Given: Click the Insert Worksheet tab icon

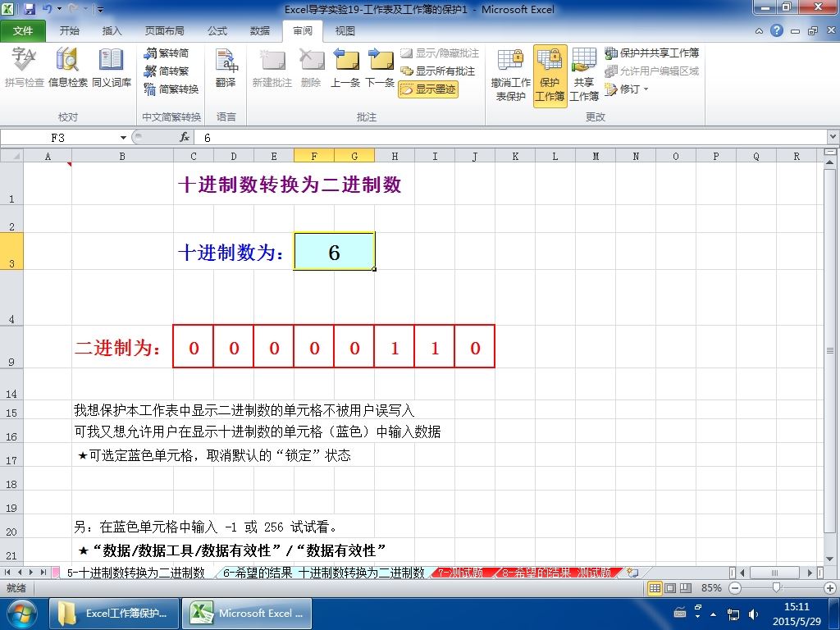Looking at the screenshot, I should tap(632, 573).
